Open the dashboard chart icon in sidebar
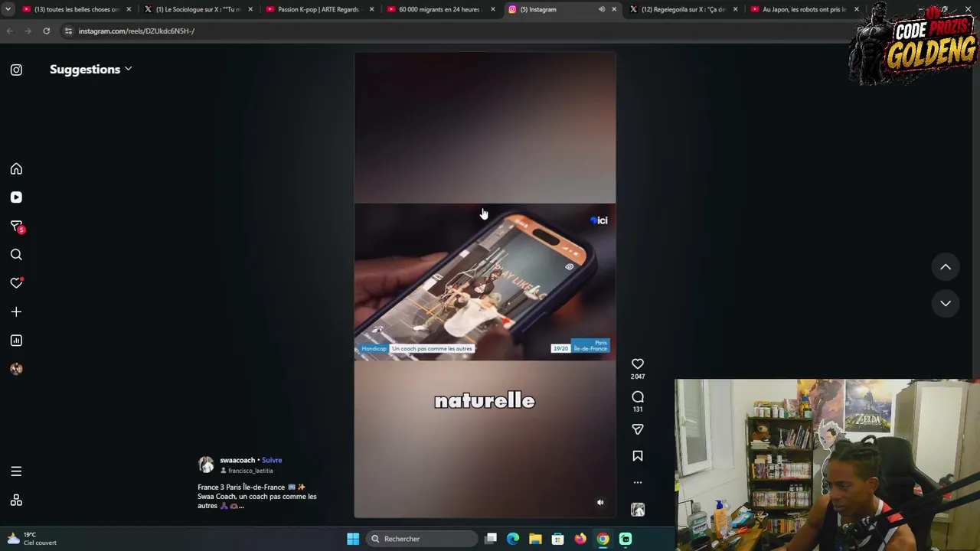Image resolution: width=980 pixels, height=551 pixels. coord(16,341)
